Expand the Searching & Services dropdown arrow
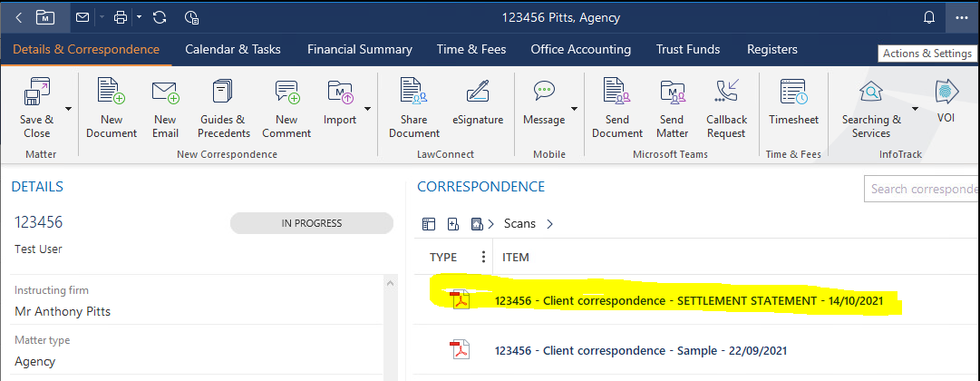 915,109
